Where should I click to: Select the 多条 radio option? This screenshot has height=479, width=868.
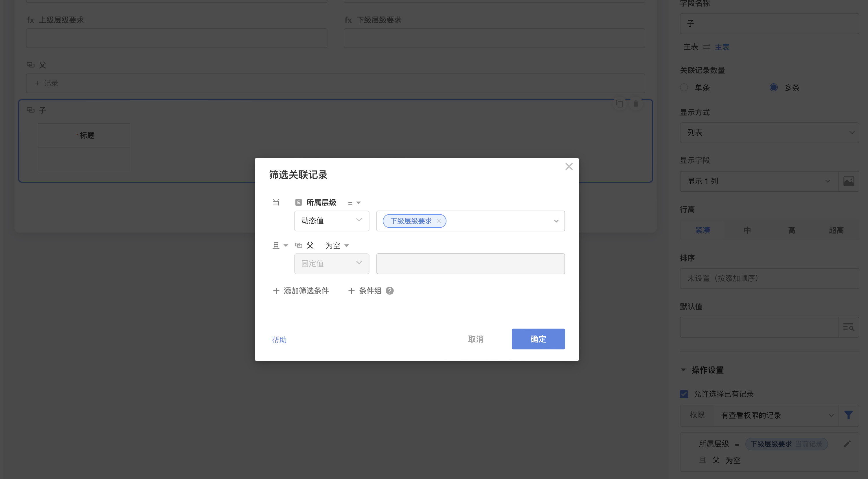click(x=774, y=87)
